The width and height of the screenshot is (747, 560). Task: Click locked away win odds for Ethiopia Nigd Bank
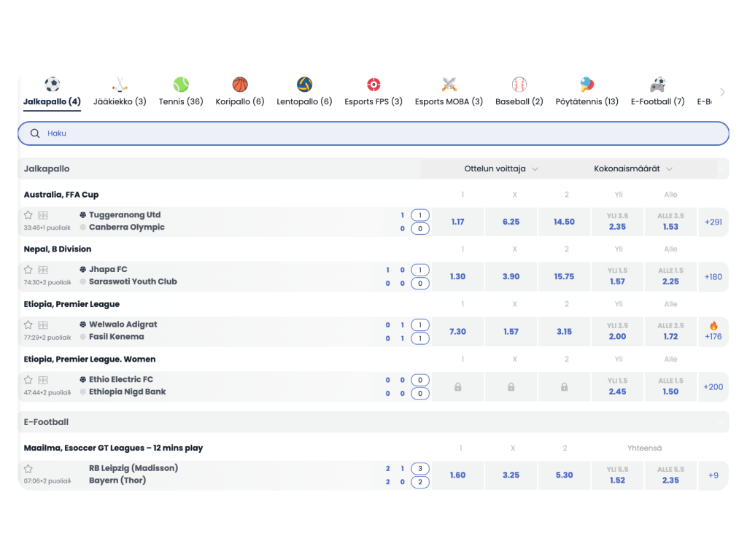pyautogui.click(x=564, y=386)
